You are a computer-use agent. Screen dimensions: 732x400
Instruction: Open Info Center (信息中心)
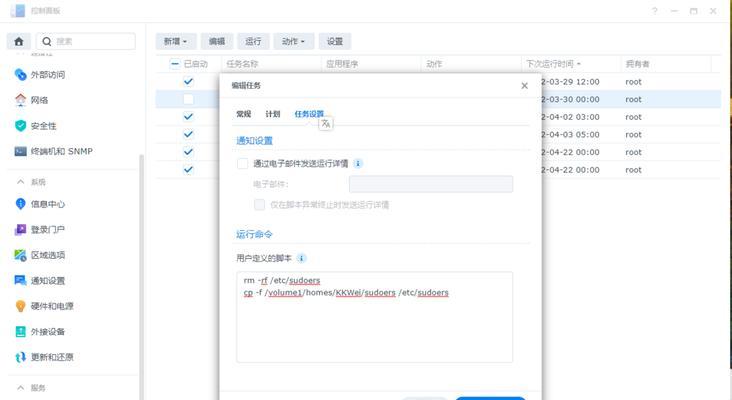click(x=40, y=204)
